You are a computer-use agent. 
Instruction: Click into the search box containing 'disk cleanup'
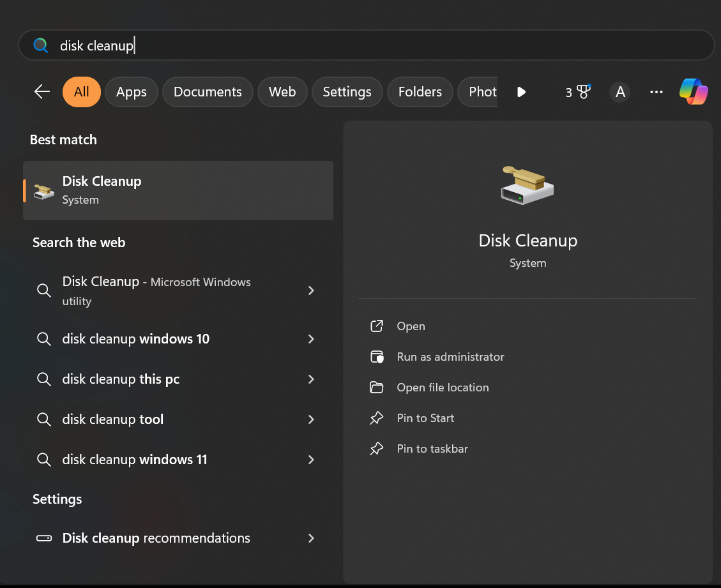click(x=366, y=45)
